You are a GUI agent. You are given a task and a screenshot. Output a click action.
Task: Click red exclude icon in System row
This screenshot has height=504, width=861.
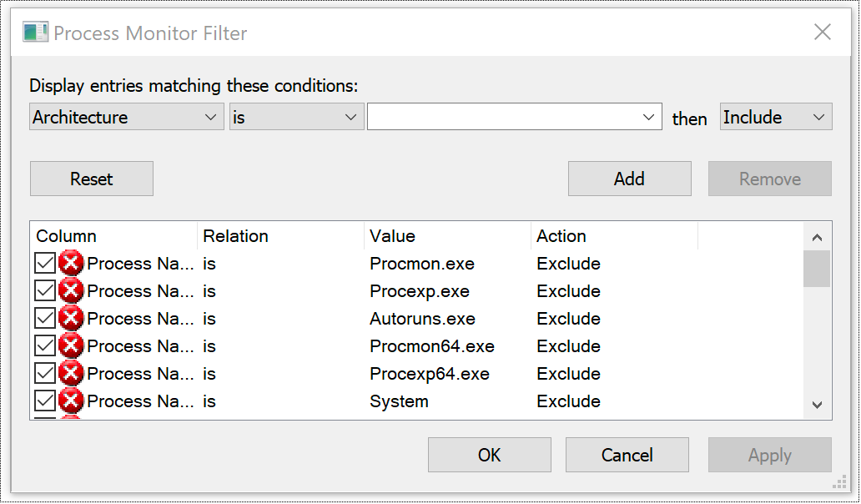pos(71,401)
